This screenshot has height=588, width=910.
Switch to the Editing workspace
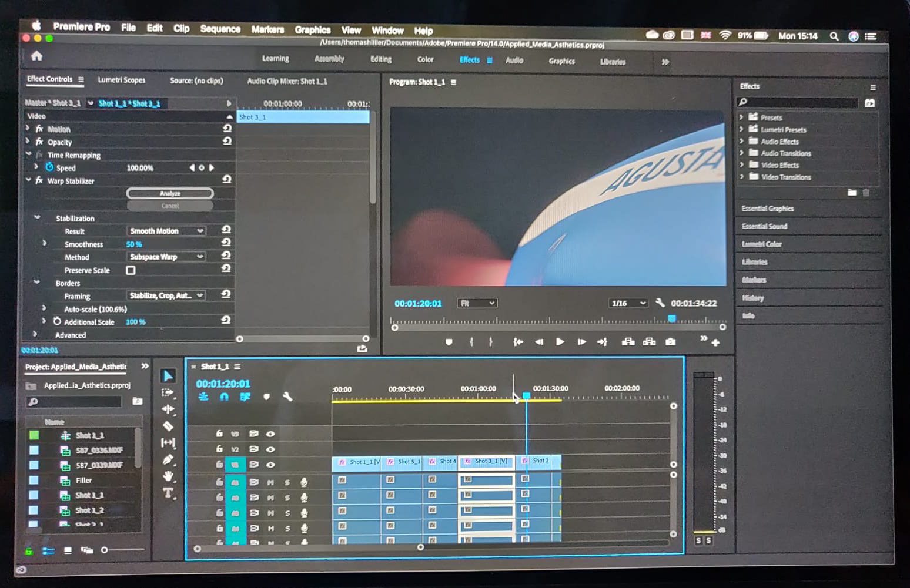pyautogui.click(x=381, y=59)
